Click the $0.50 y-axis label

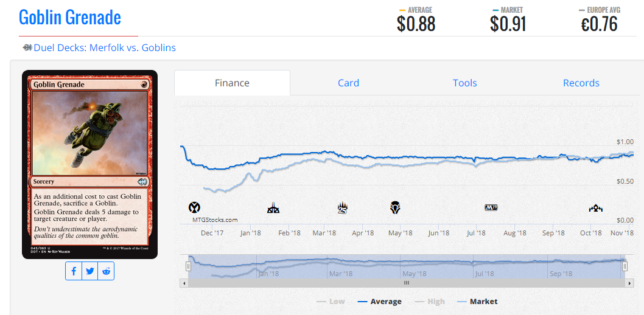[625, 181]
